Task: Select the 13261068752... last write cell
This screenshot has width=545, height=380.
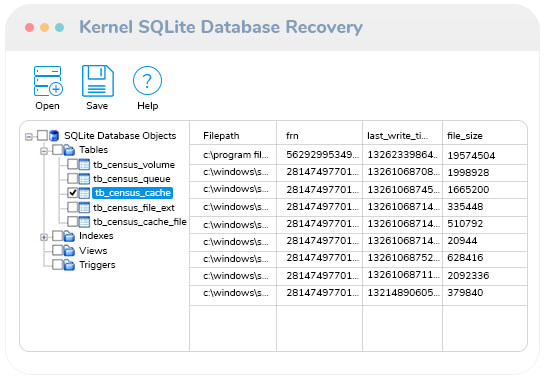Action: 402,258
